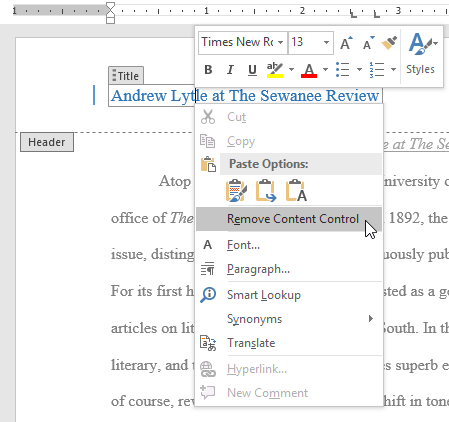The height and width of the screenshot is (422, 449).
Task: Paste with Keep Text Only icon
Action: 296,191
